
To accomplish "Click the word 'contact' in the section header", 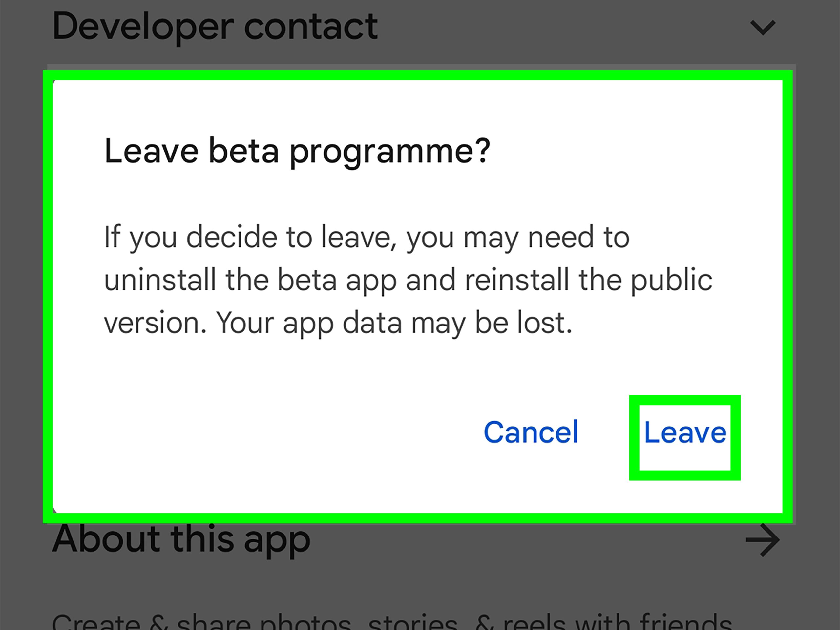I will (311, 27).
